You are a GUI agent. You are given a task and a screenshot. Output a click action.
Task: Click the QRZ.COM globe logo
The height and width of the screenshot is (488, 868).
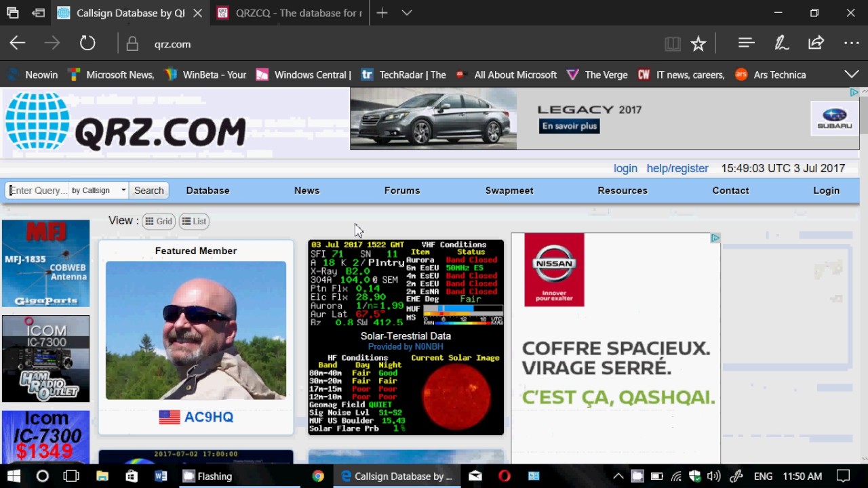[37, 122]
